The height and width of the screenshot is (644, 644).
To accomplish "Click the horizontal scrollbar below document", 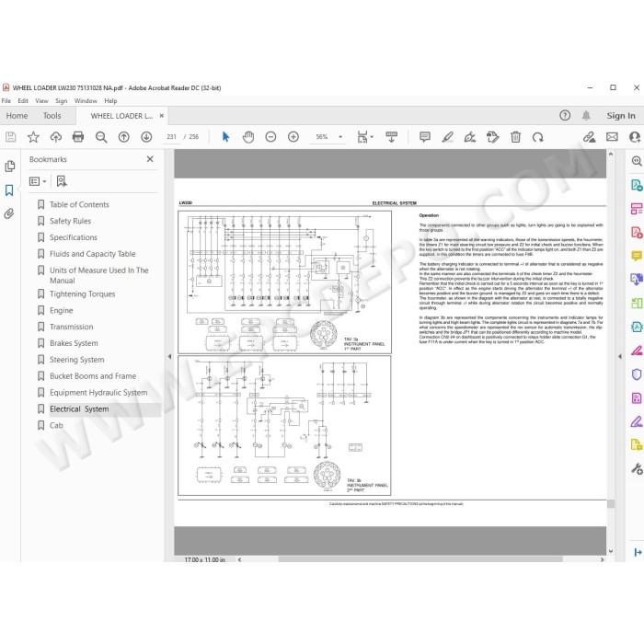I will point(420,559).
